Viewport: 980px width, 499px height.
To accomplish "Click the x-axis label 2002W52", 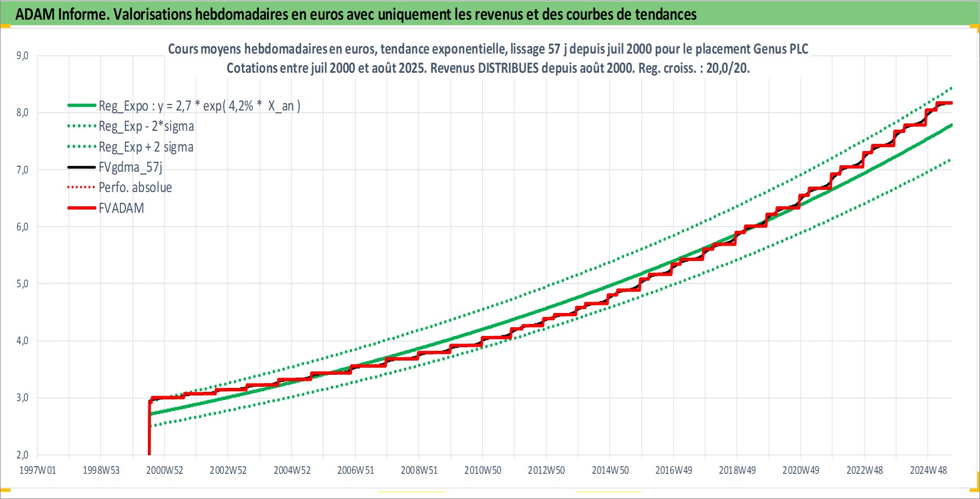I will (228, 470).
